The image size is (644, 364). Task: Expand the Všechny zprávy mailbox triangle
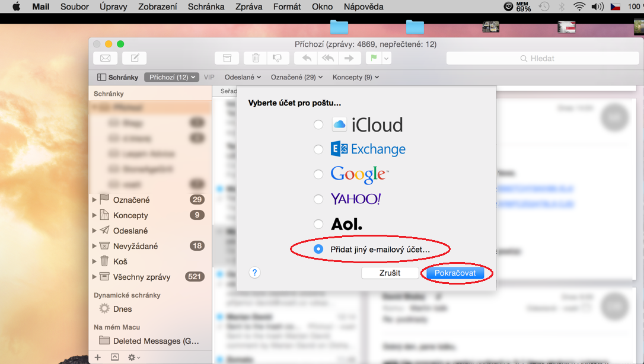[94, 277]
